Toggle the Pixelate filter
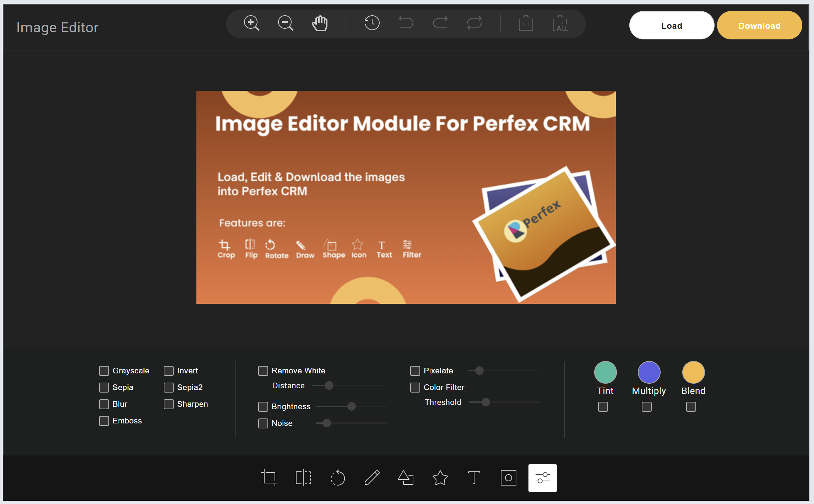This screenshot has width=814, height=504. coord(414,371)
